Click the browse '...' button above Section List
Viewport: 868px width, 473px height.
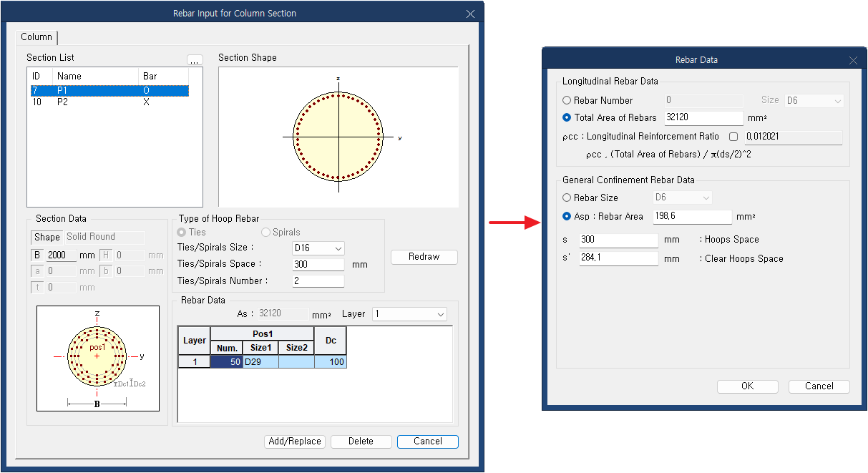coord(195,60)
